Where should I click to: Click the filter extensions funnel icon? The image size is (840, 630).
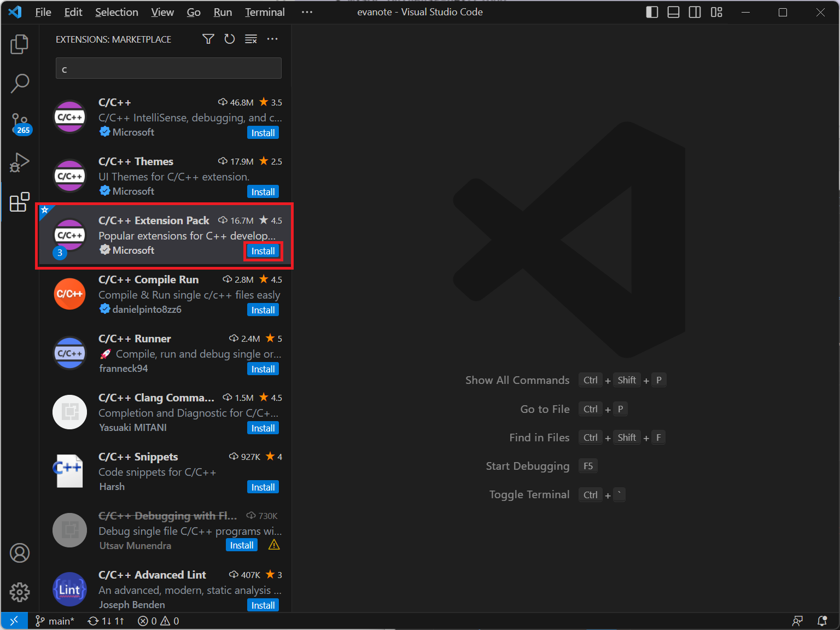tap(208, 39)
